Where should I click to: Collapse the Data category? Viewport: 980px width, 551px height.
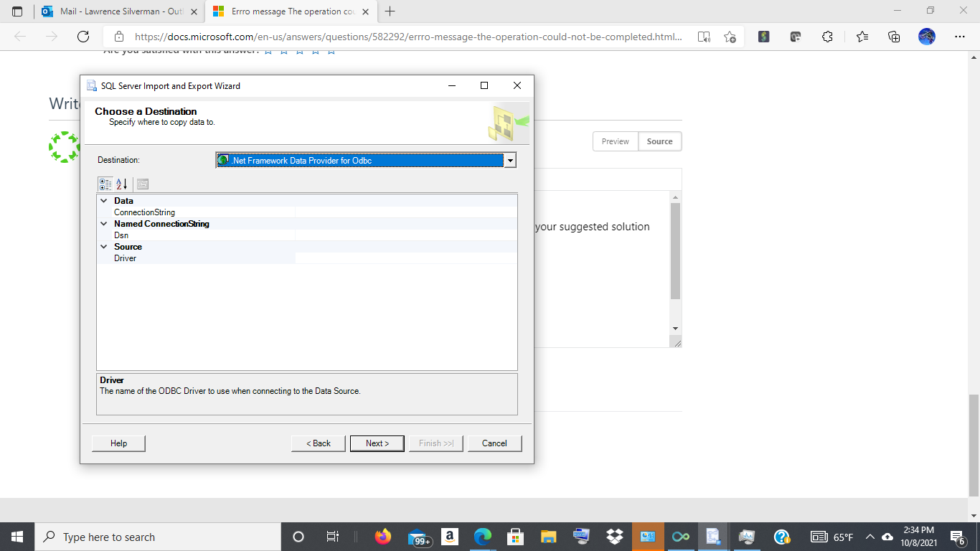pyautogui.click(x=104, y=201)
